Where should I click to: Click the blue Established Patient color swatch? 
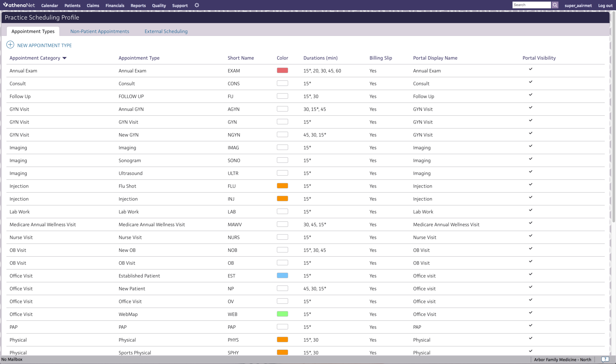pyautogui.click(x=282, y=275)
